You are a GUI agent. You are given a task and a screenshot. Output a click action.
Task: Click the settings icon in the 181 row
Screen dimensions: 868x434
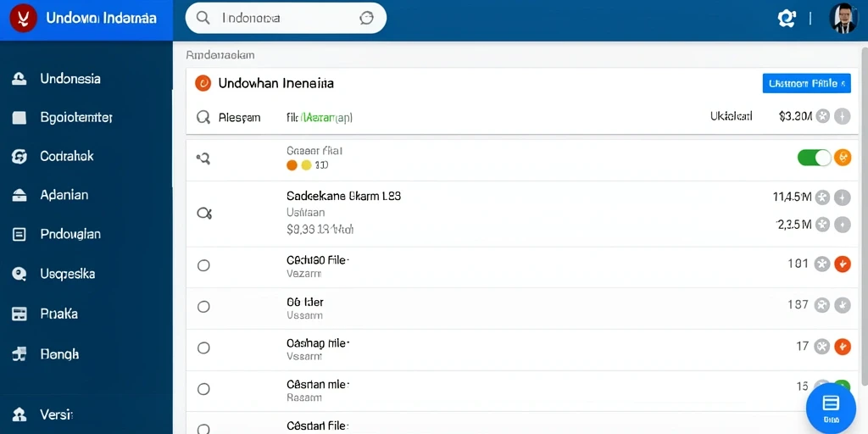coord(822,264)
